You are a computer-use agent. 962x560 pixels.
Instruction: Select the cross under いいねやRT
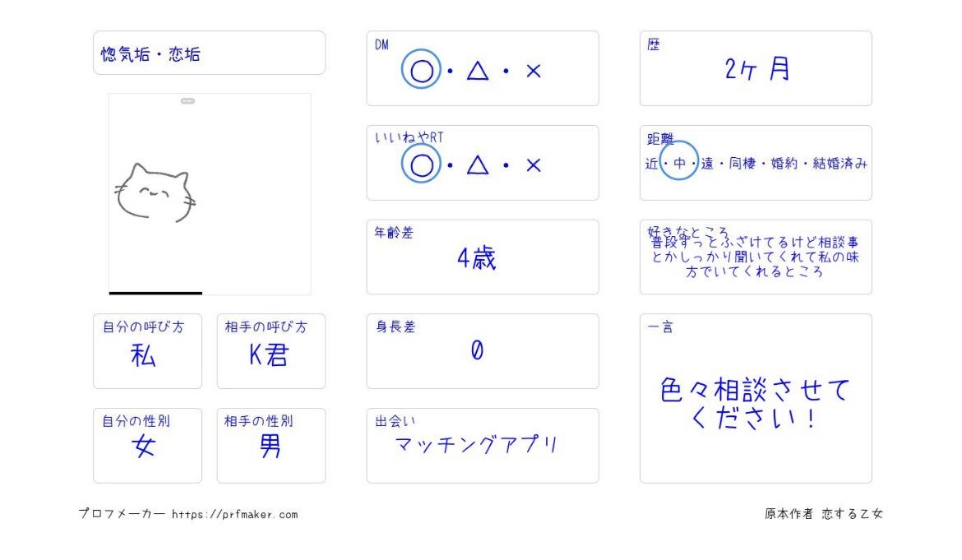point(533,165)
